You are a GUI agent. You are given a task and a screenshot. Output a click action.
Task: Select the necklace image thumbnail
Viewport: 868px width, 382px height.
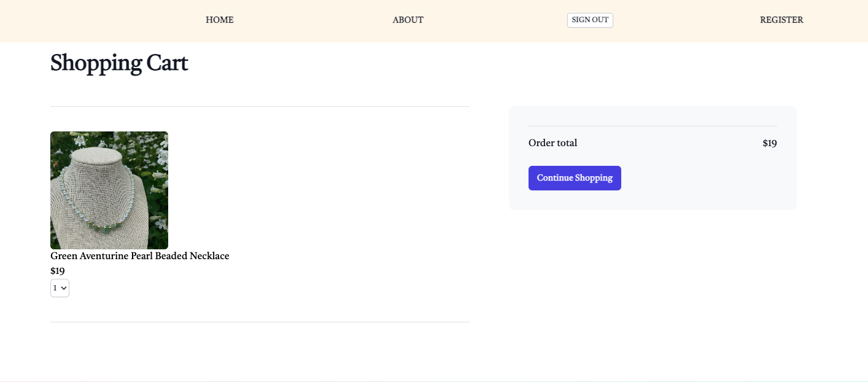point(109,190)
